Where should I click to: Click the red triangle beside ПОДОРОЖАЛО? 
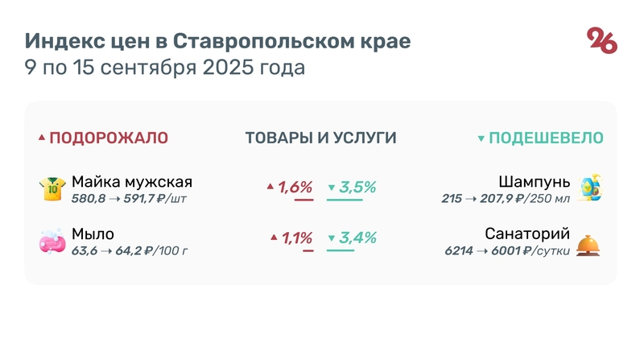pyautogui.click(x=42, y=138)
